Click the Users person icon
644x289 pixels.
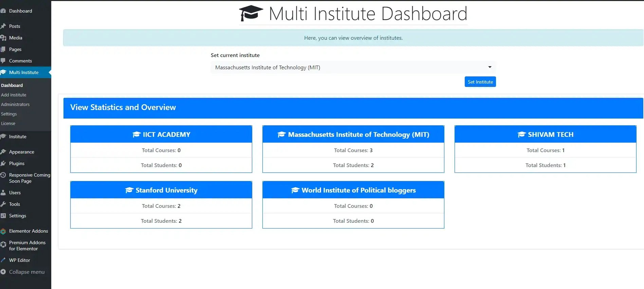tap(3, 193)
